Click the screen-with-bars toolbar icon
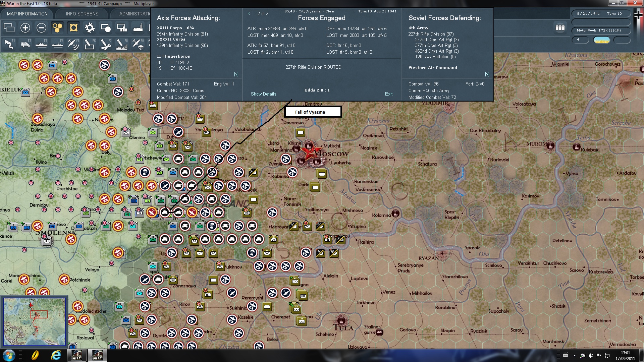Image resolution: width=644 pixels, height=362 pixels. click(122, 28)
